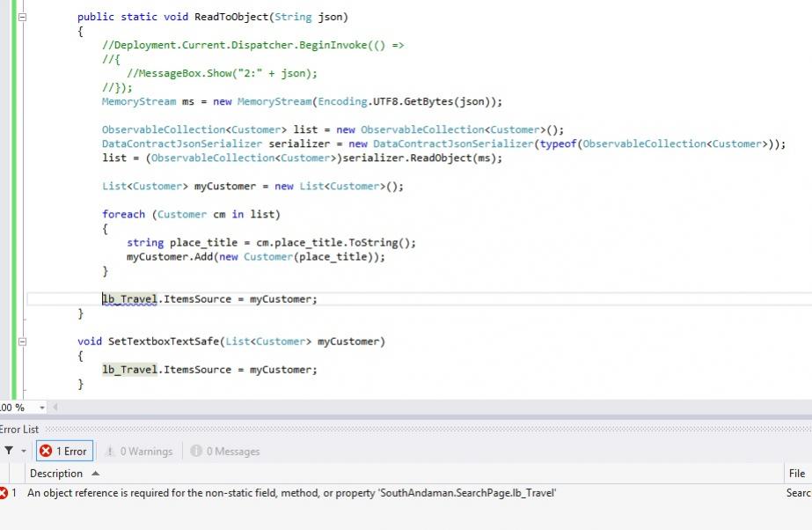Click the List<Customer> myCustomer declaration
Viewport: 812px width, 530px height.
click(x=252, y=186)
